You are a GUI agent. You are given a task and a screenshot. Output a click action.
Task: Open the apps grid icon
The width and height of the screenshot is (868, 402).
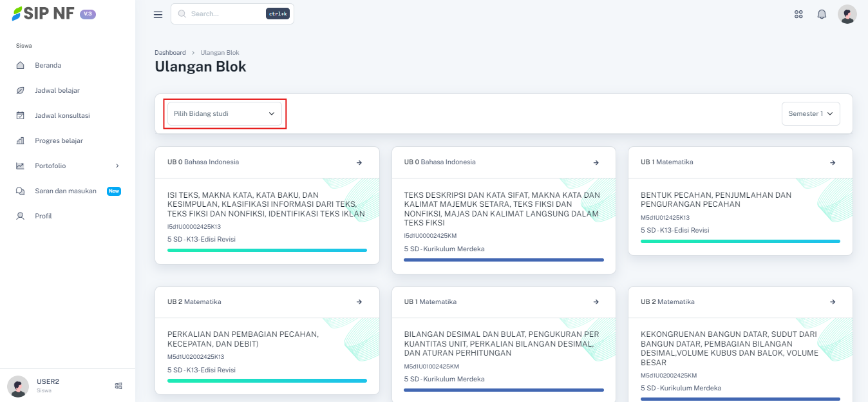798,14
